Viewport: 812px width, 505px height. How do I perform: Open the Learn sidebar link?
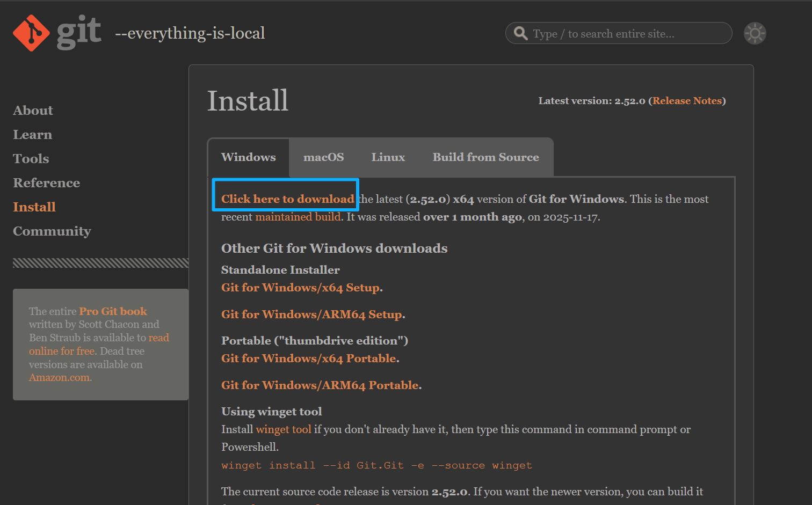click(32, 135)
